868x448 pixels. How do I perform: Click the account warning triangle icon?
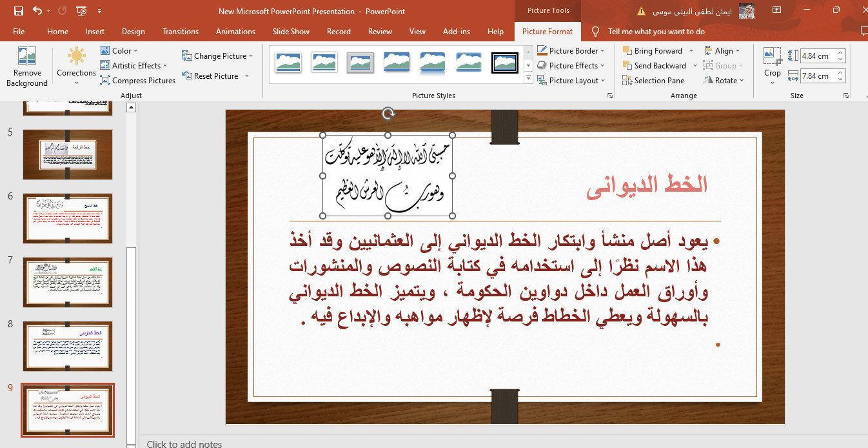(x=641, y=11)
